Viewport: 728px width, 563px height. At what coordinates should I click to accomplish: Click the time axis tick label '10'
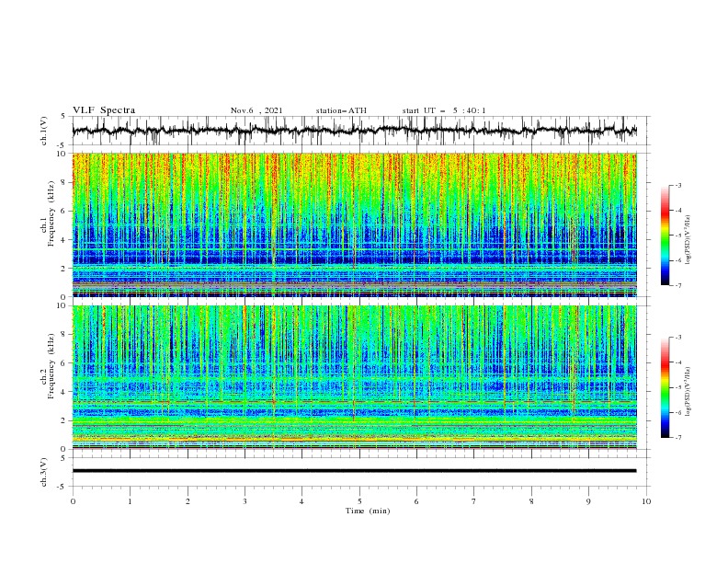click(646, 501)
